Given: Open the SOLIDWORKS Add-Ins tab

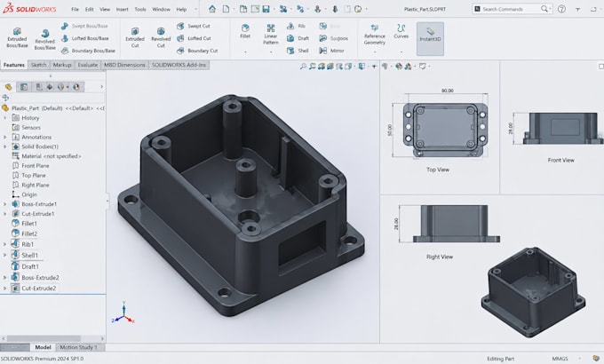Looking at the screenshot, I should [179, 65].
